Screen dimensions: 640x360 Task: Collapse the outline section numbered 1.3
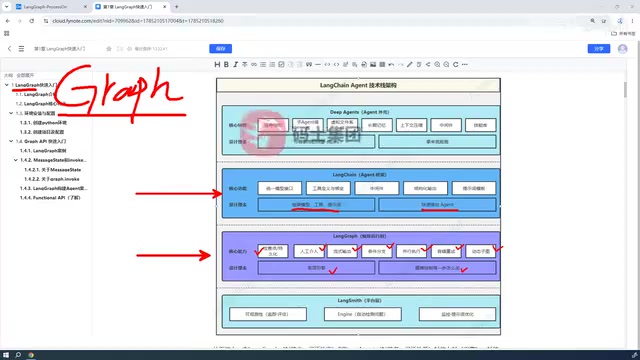click(x=11, y=113)
